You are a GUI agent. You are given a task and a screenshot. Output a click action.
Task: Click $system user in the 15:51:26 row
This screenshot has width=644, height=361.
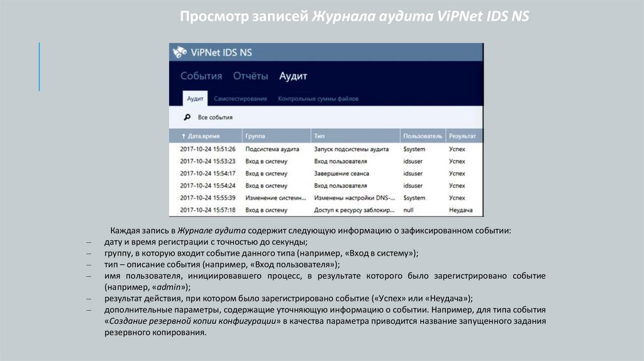pos(414,149)
